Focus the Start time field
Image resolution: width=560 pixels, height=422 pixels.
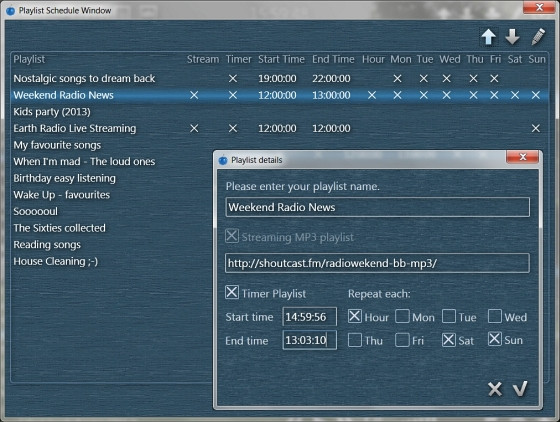(310, 317)
